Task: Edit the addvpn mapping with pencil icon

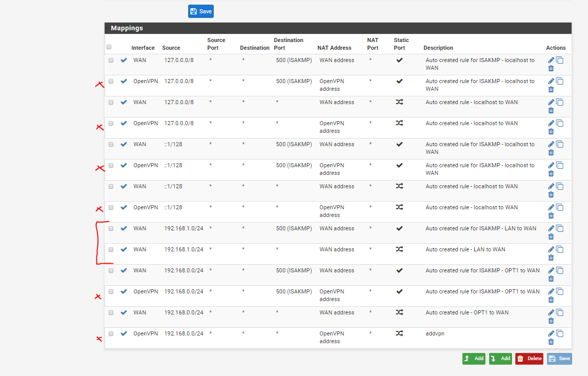Action: (x=551, y=333)
